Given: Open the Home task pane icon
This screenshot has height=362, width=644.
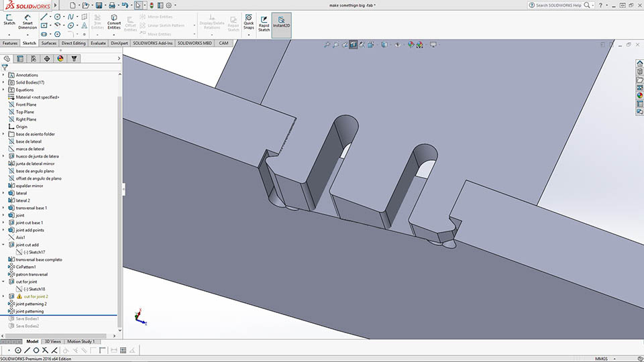Looking at the screenshot, I should click(639, 63).
